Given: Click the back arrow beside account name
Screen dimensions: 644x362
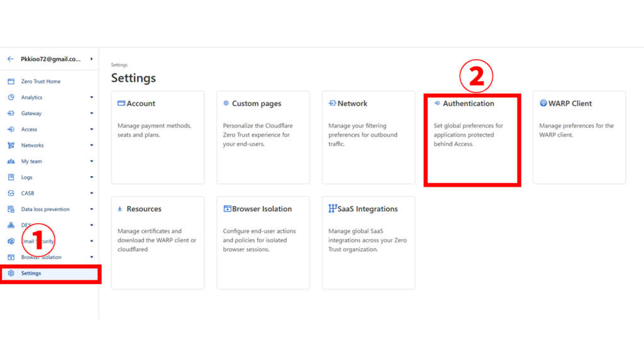Looking at the screenshot, I should (10, 58).
